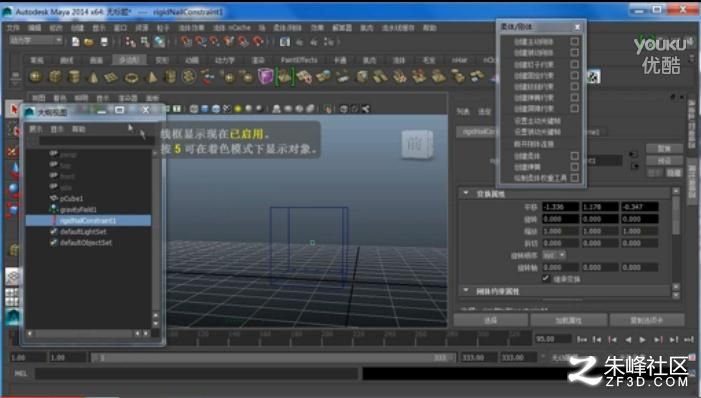Viewport: 701px width, 398px height.
Task: Click Translate X field showing -1.336
Action: coord(561,207)
